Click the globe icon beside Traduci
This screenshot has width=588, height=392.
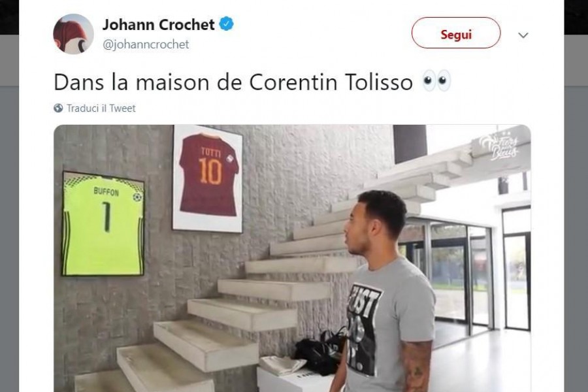click(58, 108)
